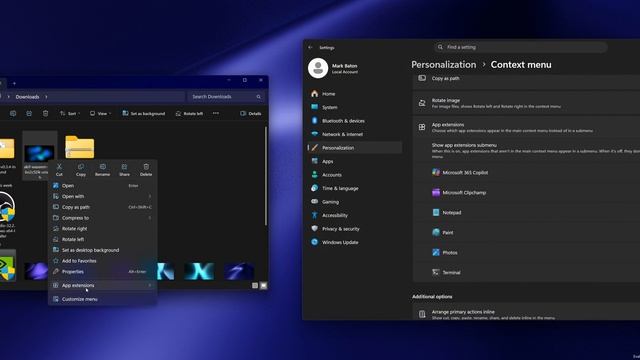This screenshot has height=360, width=640.
Task: Click Set as background in Explorer toolbar
Action: click(144, 113)
